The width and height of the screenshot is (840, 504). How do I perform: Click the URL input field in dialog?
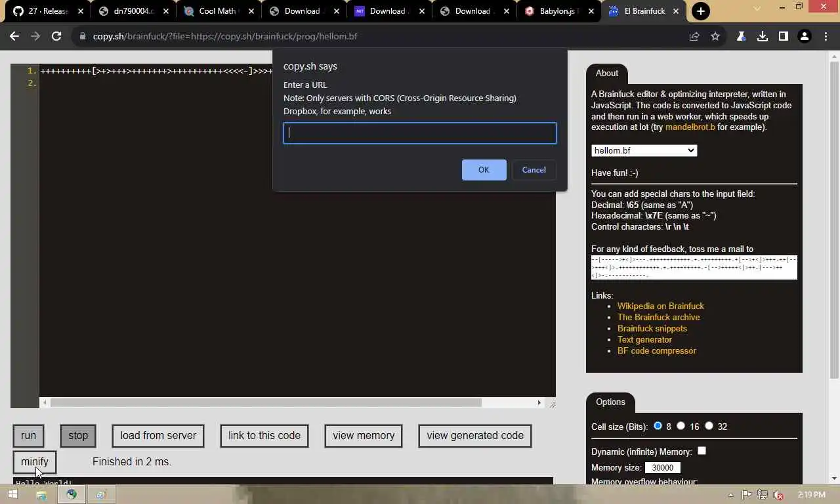(x=420, y=133)
